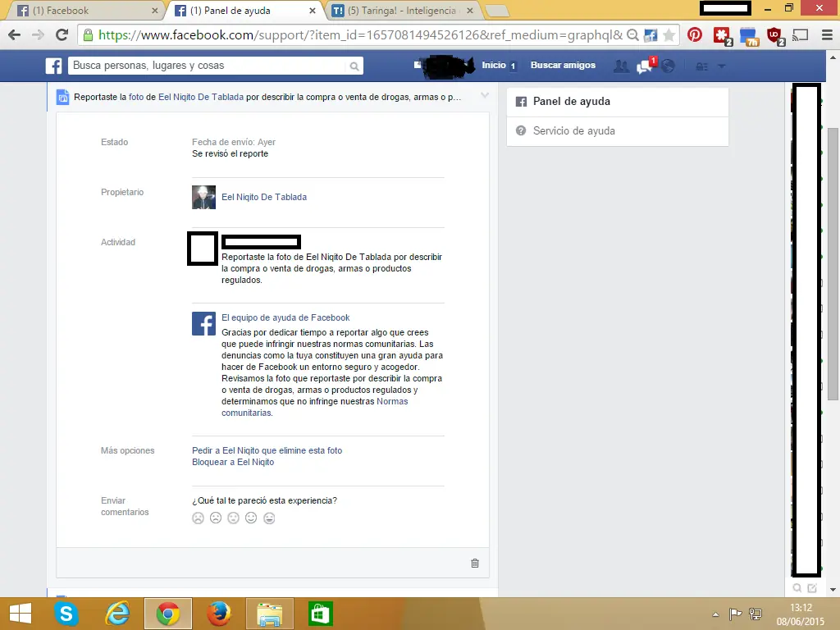Close the Taringa! tab
This screenshot has height=630, width=840.
coord(470,11)
